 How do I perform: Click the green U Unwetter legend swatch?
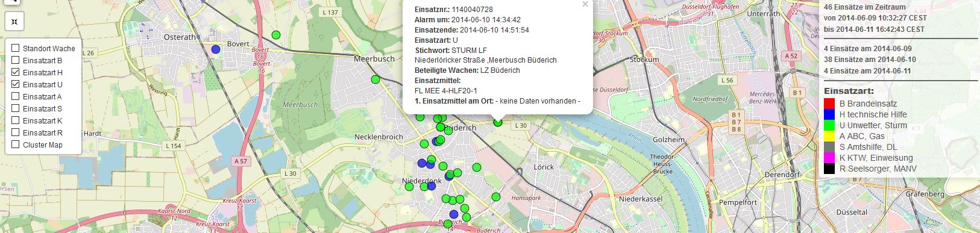[x=829, y=125]
